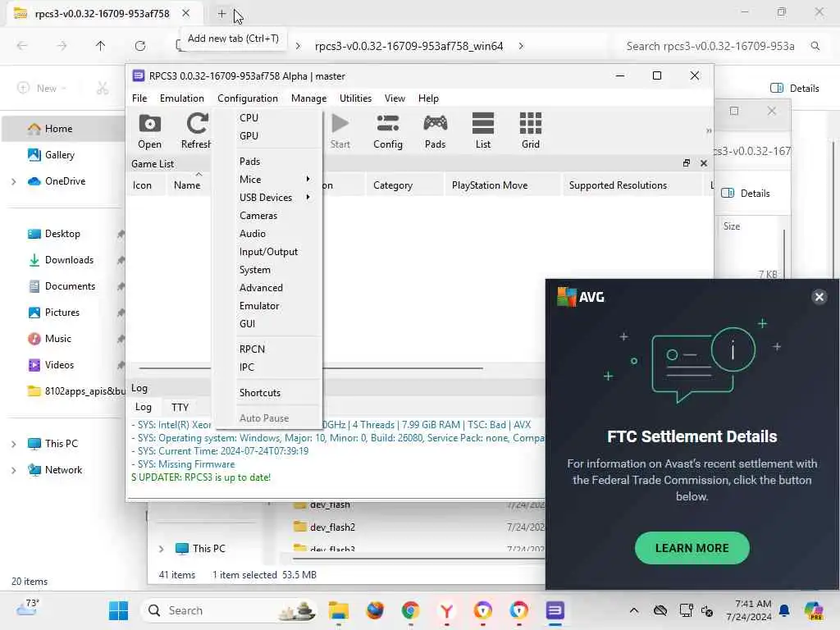Click the Refresh toolbar icon in RPCS3
This screenshot has width=840, height=630.
pyautogui.click(x=196, y=130)
